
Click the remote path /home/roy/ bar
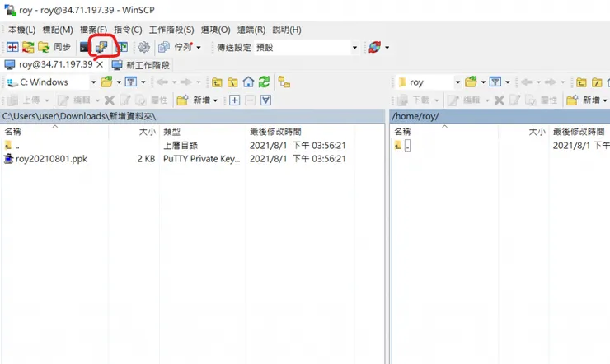[500, 116]
